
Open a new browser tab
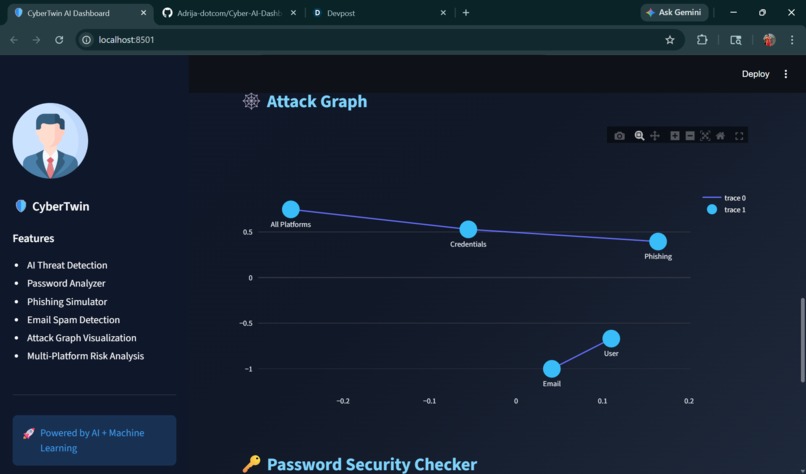(466, 13)
